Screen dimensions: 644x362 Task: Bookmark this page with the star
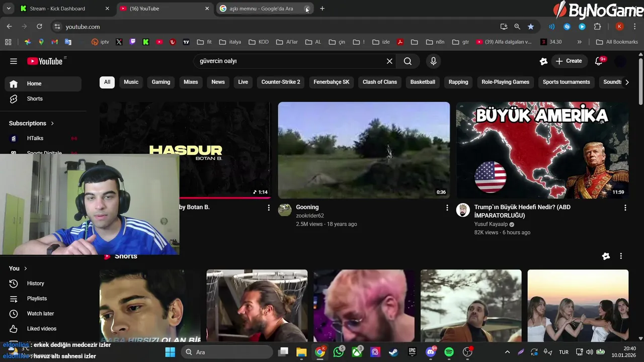(531, 27)
